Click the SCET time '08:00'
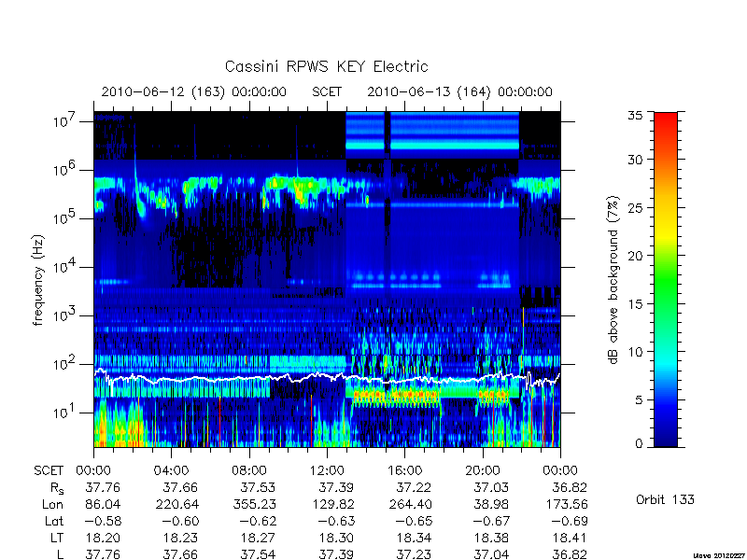The height and width of the screenshot is (560, 747). [249, 471]
